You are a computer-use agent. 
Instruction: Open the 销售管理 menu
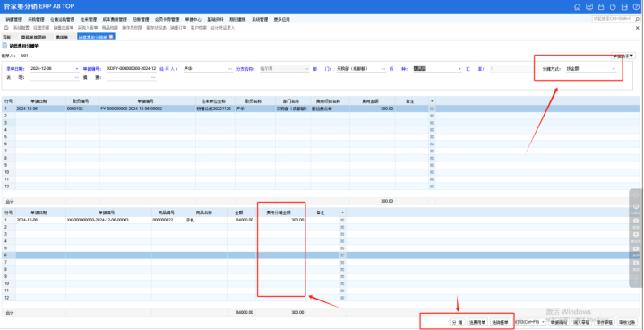click(13, 19)
